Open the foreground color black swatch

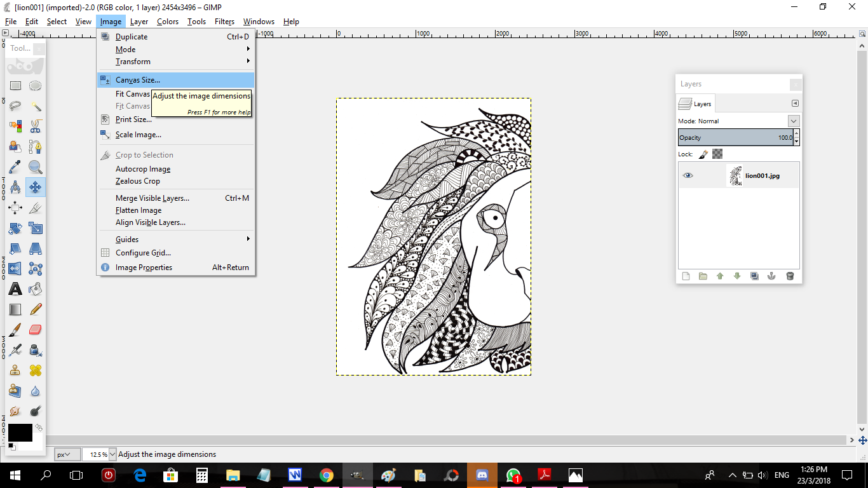pyautogui.click(x=20, y=433)
